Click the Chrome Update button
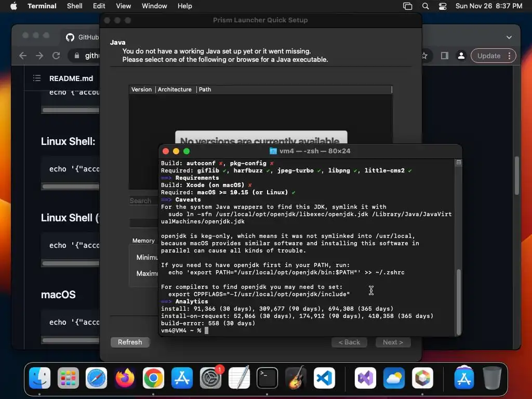Screen dimensions: 532x399 click(488, 56)
